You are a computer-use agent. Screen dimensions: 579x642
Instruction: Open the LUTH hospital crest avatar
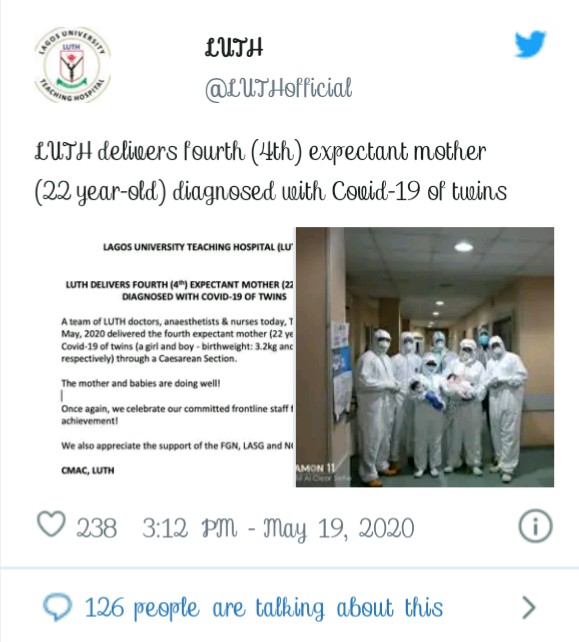(x=72, y=65)
